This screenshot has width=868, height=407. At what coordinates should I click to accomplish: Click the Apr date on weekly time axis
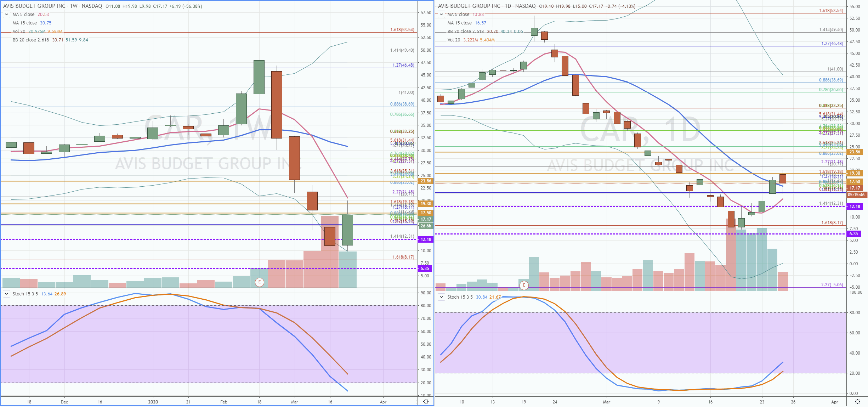coord(383,402)
